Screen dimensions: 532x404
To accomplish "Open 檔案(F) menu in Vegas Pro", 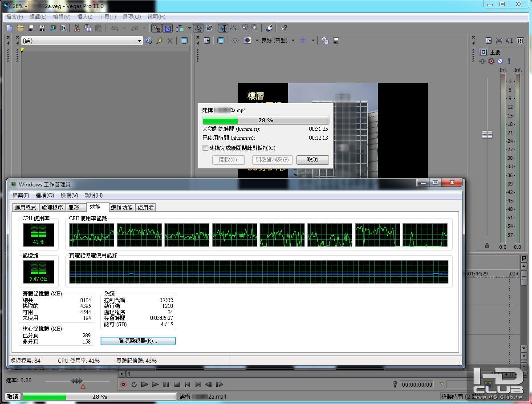I will pos(15,16).
